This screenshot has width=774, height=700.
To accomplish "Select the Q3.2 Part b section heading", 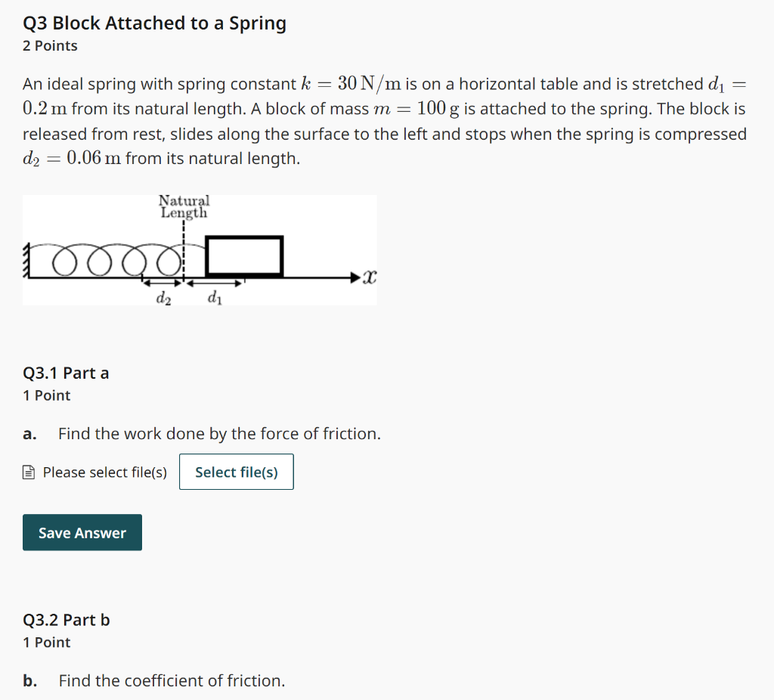I will 66,620.
